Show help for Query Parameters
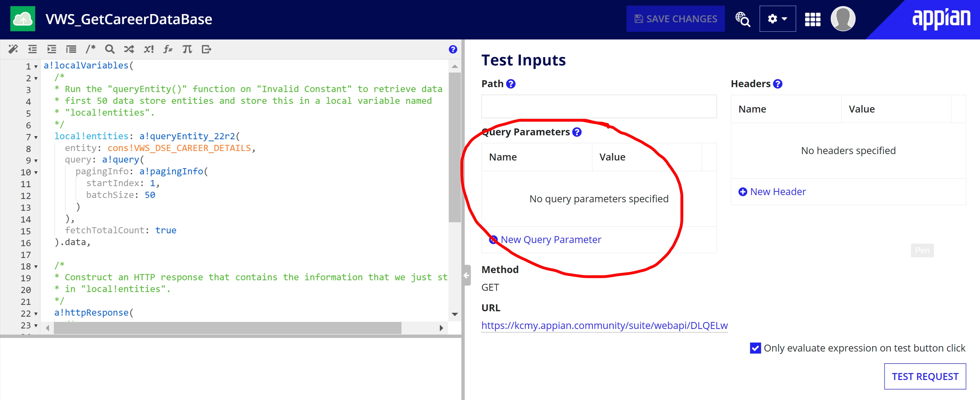 (x=577, y=132)
